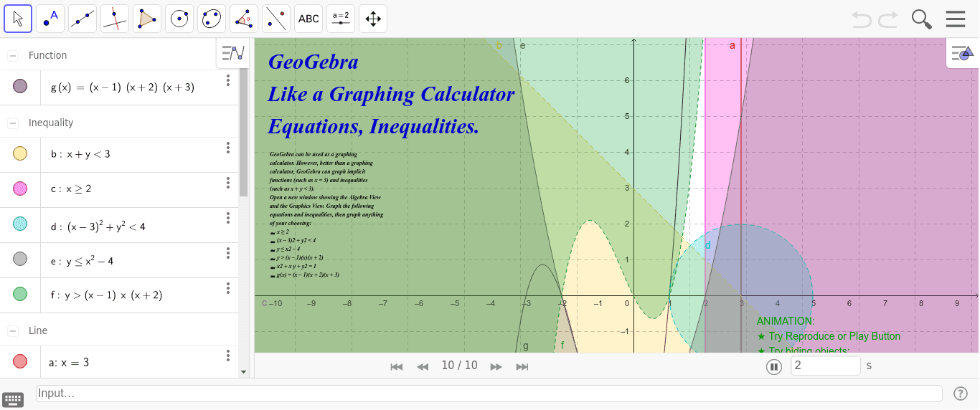The width and height of the screenshot is (980, 410).
Task: Select the Line through two points tool
Action: [x=83, y=19]
